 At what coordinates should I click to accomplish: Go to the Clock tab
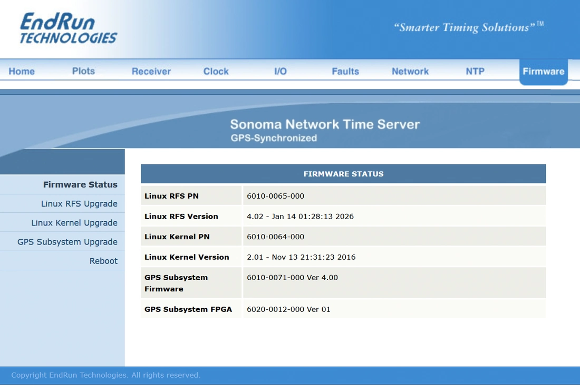(216, 71)
